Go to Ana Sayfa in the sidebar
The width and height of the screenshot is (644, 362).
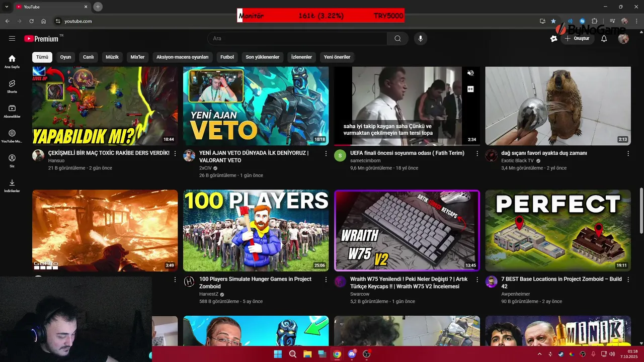click(x=12, y=61)
